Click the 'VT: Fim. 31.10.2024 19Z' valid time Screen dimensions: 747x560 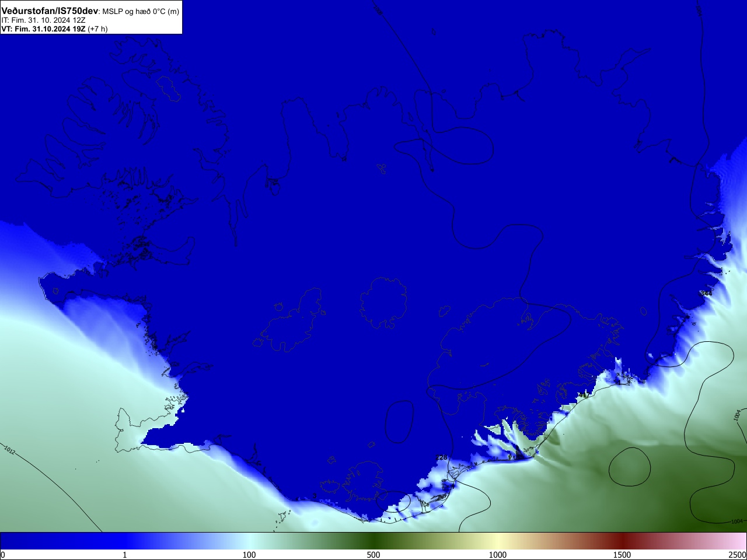43,29
